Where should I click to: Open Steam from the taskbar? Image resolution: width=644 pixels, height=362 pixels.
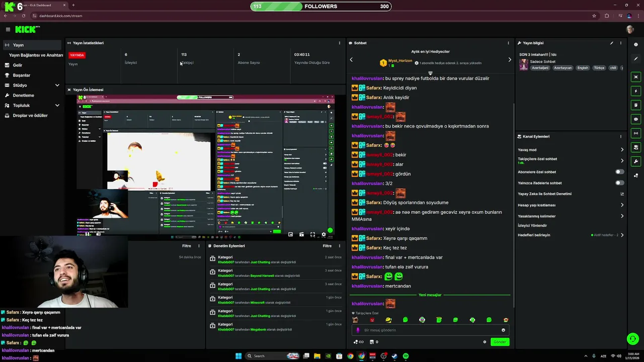pos(394,356)
